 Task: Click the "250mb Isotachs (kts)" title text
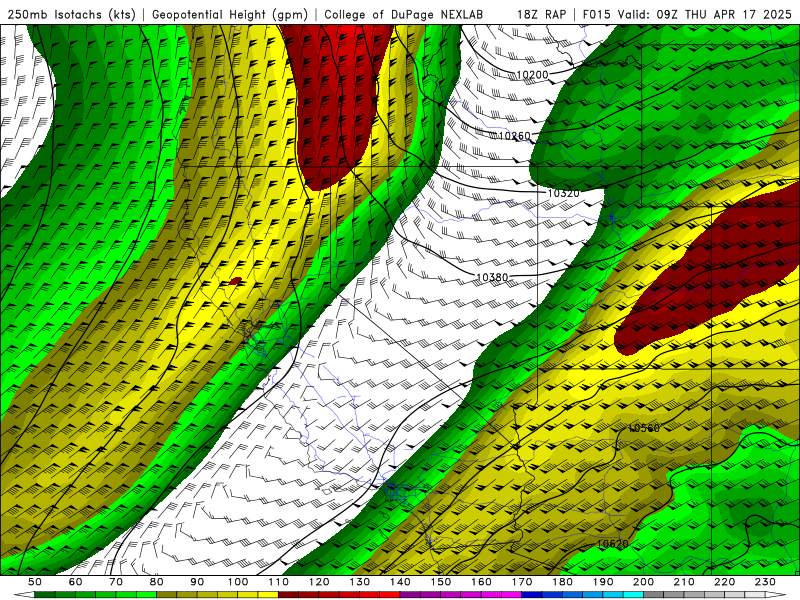click(x=71, y=14)
